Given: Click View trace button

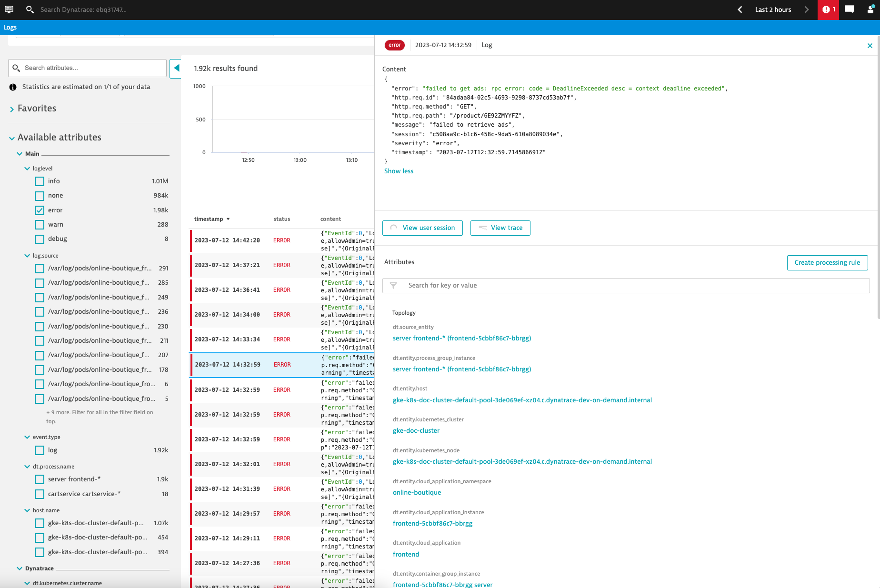Looking at the screenshot, I should point(500,228).
